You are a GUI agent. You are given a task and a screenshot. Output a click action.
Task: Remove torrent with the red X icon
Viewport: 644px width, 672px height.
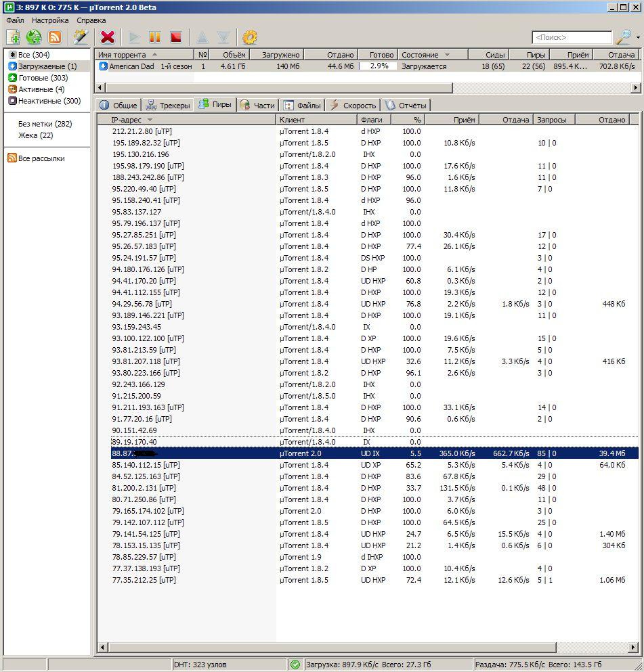point(107,37)
